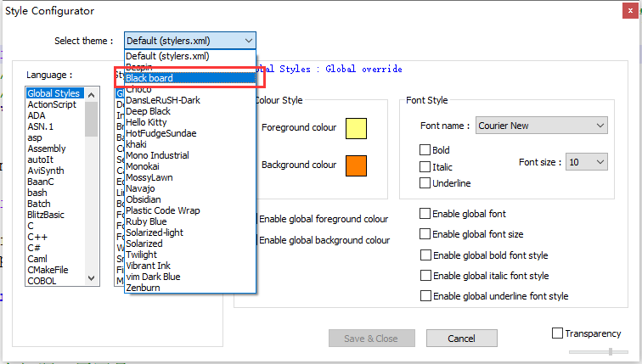
Task: Select the khaki theme
Action: point(190,144)
